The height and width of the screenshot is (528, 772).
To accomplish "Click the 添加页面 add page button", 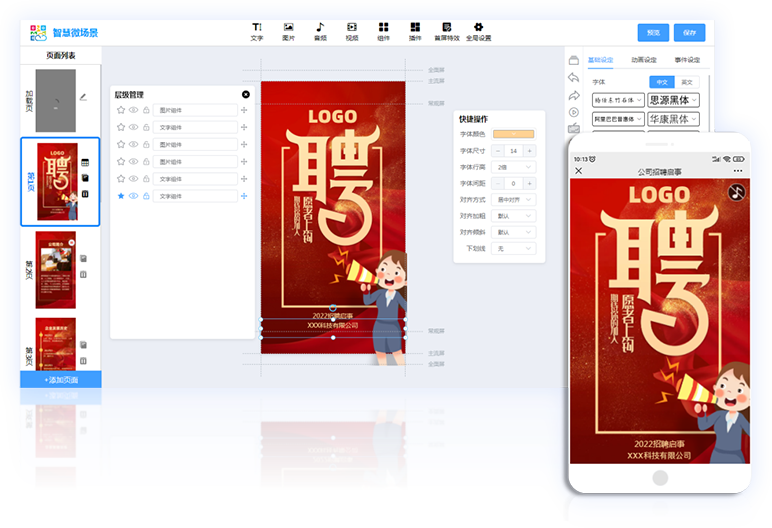I will pyautogui.click(x=60, y=381).
